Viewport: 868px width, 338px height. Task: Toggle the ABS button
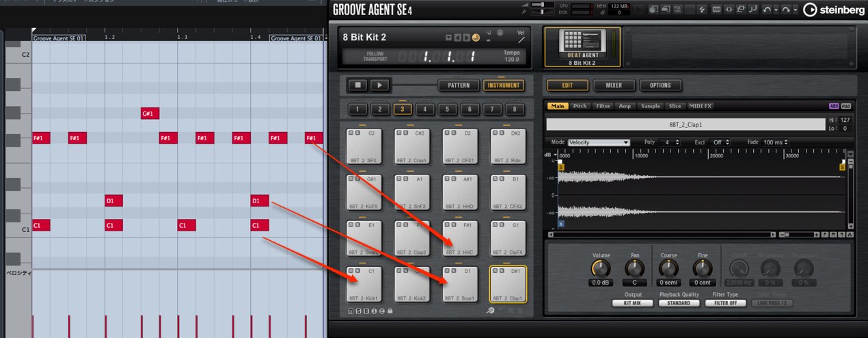coord(833,106)
